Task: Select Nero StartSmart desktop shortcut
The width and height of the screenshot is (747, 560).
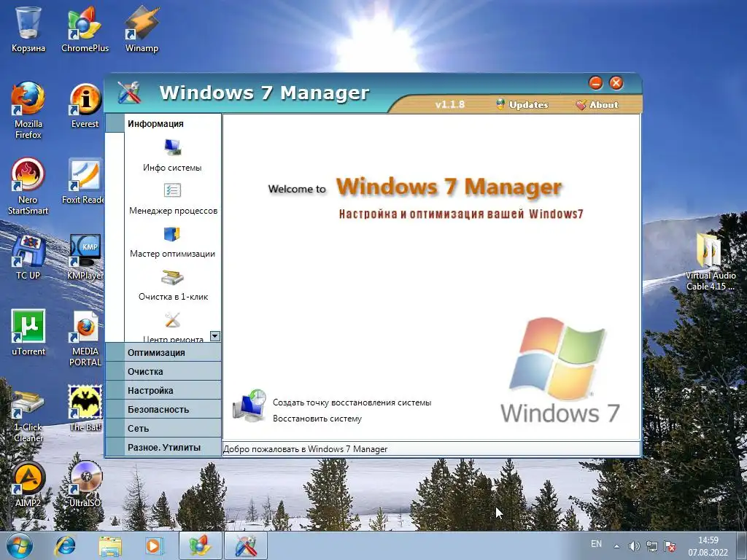Action: (x=28, y=187)
